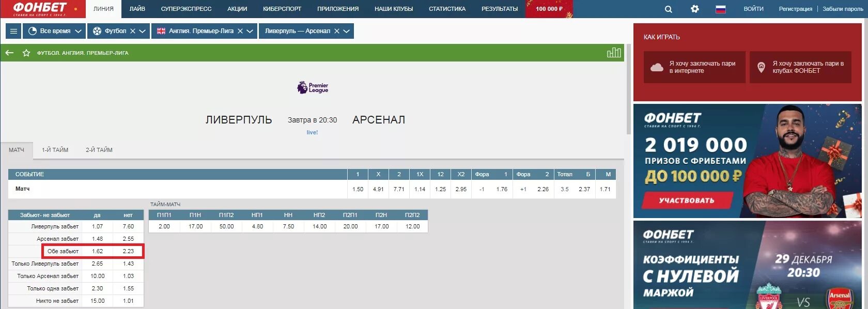
Task: Select the МАТЧ tab
Action: click(17, 150)
